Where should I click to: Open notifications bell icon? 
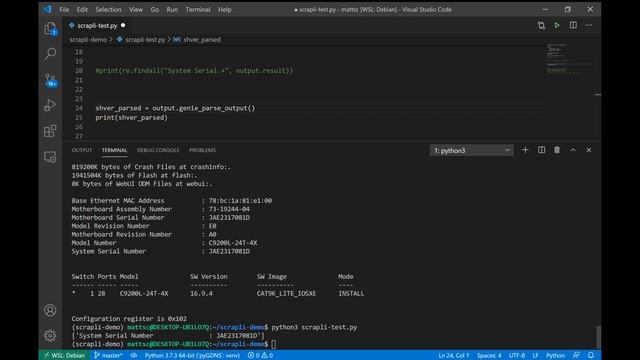click(x=591, y=355)
